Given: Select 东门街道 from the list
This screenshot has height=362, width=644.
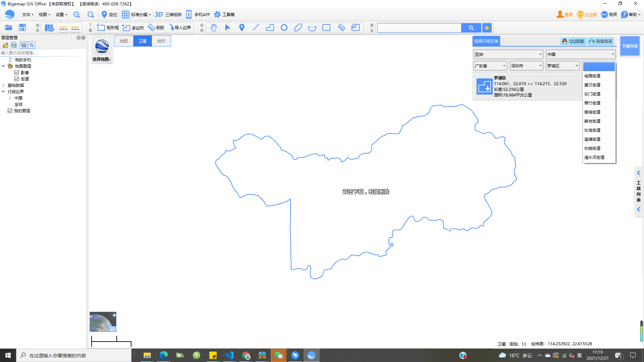Looking at the screenshot, I should [592, 94].
